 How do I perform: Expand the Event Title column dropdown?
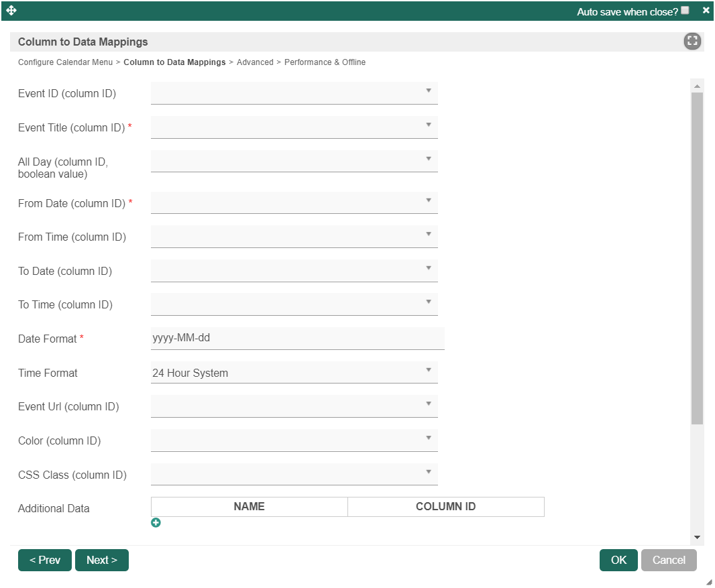(x=294, y=127)
